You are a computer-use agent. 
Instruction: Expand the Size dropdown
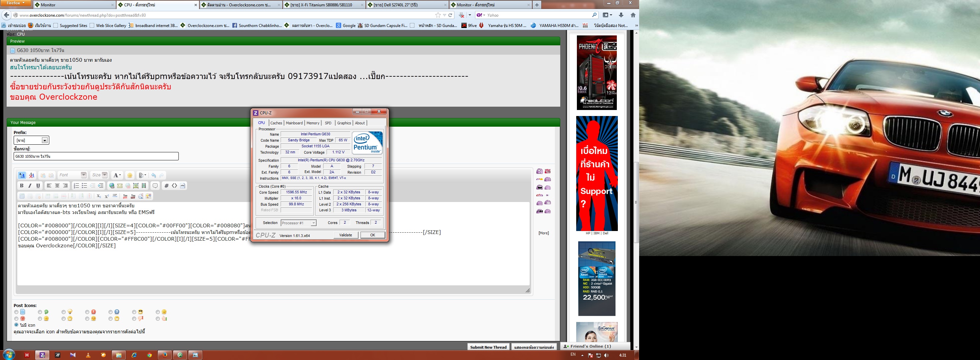coord(105,175)
